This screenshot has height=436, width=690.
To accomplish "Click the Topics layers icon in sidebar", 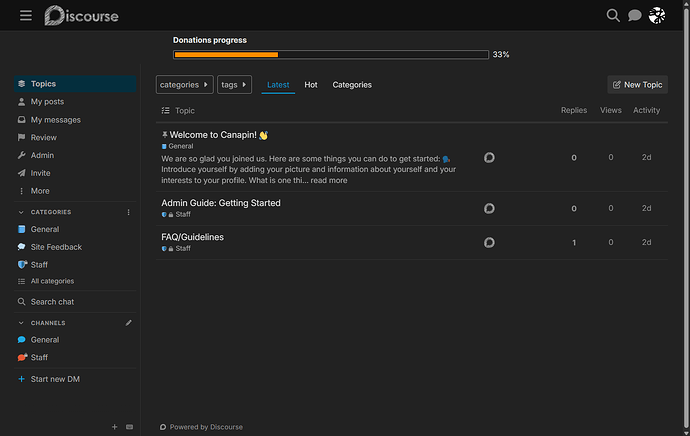I will 22,84.
